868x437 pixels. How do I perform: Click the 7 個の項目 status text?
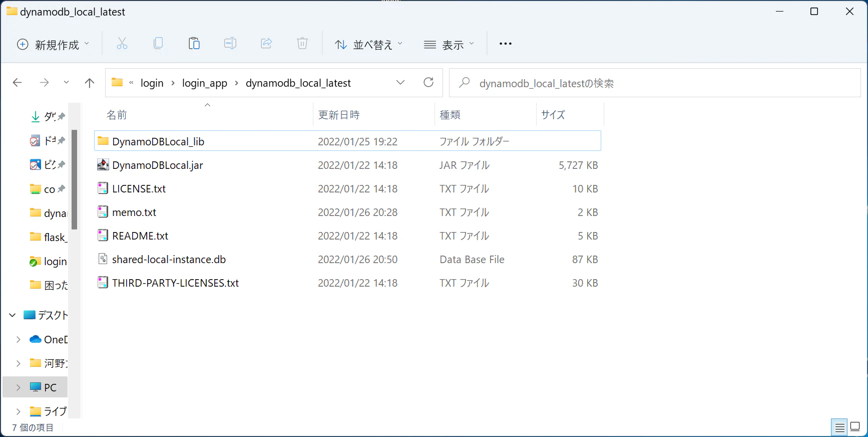click(x=33, y=427)
